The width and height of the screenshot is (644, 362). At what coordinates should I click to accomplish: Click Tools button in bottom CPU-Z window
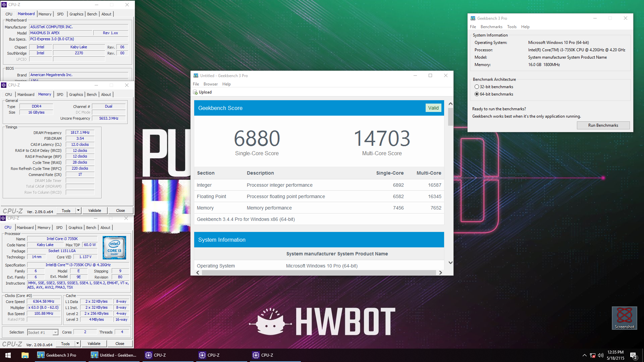65,344
